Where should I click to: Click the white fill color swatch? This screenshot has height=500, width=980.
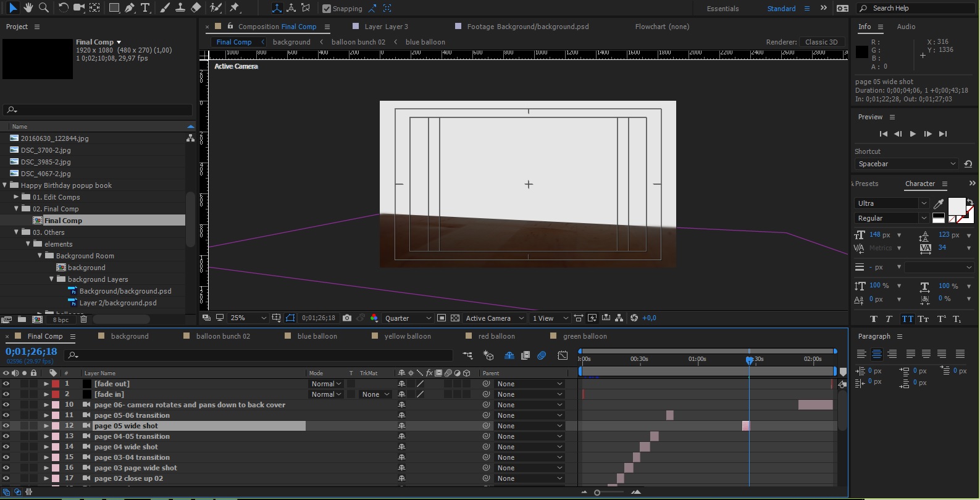click(956, 206)
